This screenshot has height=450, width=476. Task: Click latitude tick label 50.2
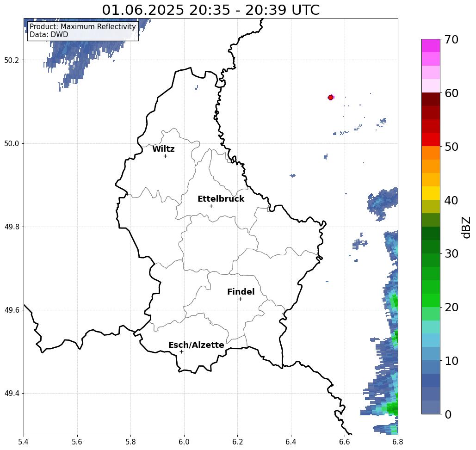(x=12, y=60)
